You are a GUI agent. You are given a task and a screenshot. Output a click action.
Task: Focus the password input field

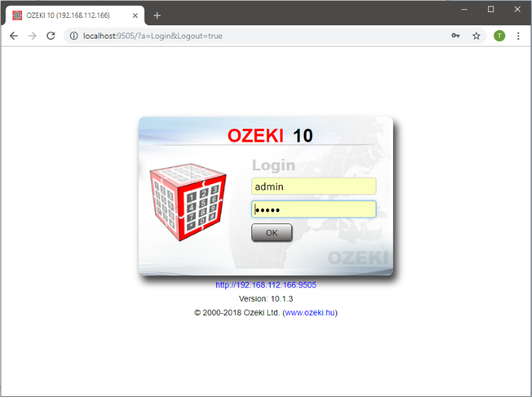313,209
